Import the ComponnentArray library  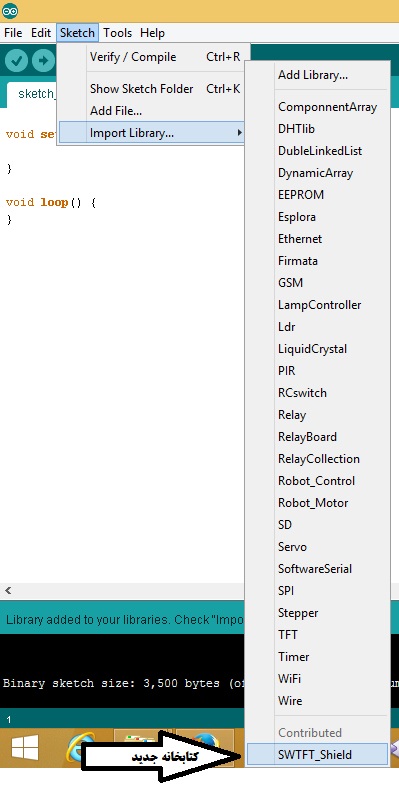click(x=317, y=107)
